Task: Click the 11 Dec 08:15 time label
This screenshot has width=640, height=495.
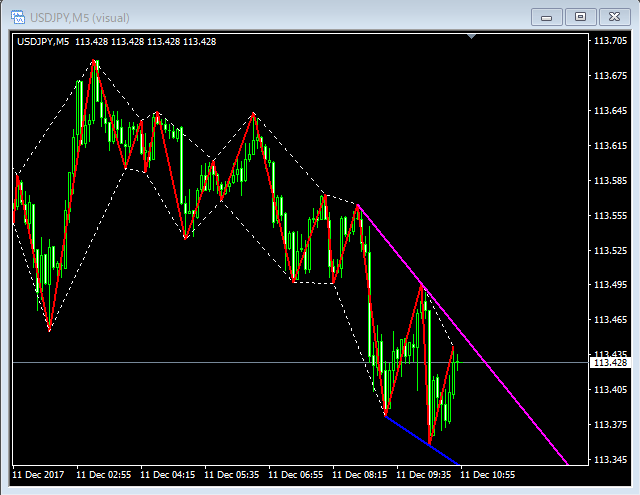Action: [x=360, y=475]
